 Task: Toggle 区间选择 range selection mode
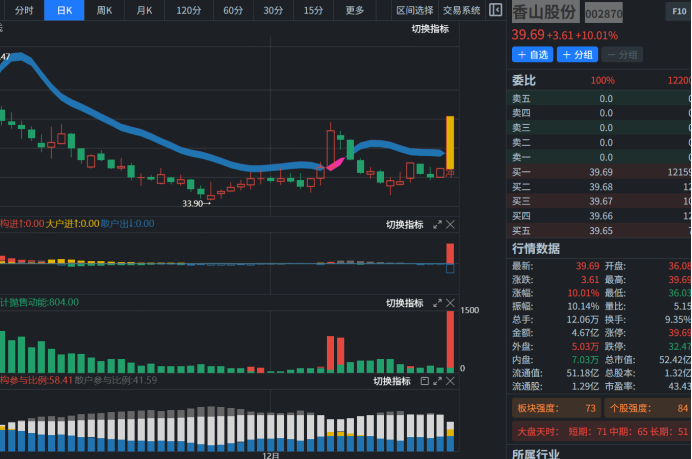tap(414, 10)
